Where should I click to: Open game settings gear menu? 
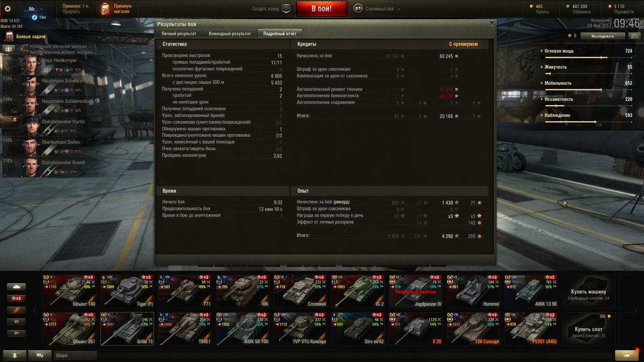8,9
